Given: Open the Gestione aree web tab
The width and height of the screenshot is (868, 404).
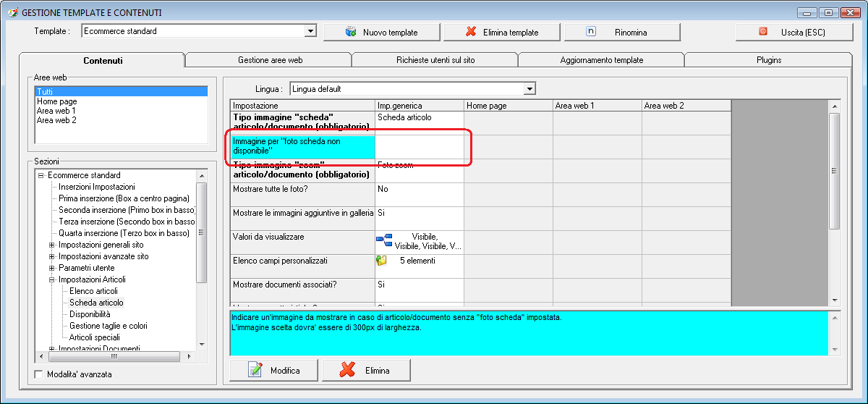Looking at the screenshot, I should click(269, 60).
